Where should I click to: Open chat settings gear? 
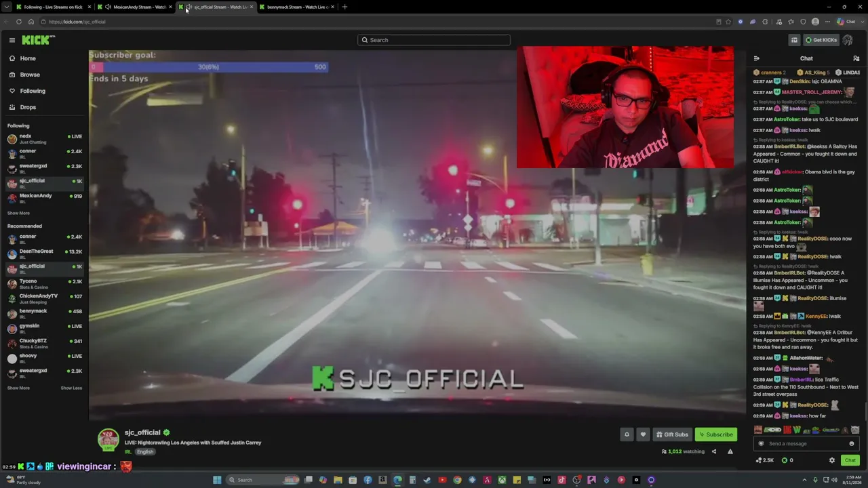pyautogui.click(x=832, y=460)
